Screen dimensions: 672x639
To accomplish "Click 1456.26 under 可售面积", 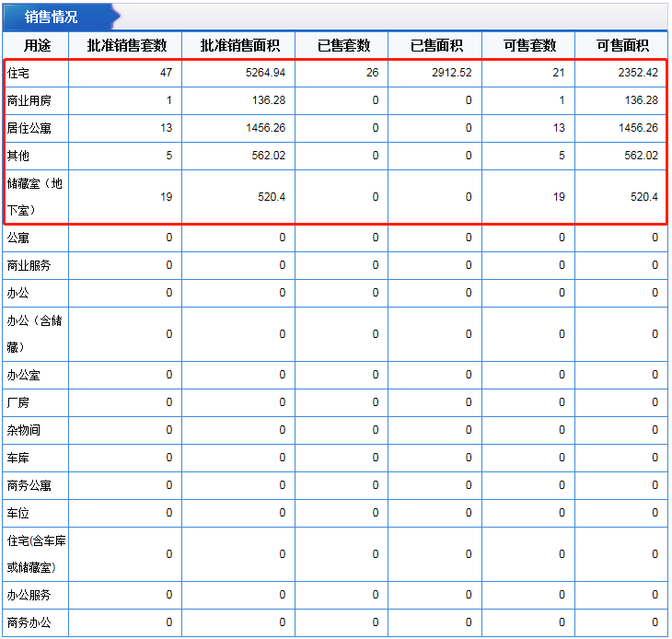I will pyautogui.click(x=638, y=128).
